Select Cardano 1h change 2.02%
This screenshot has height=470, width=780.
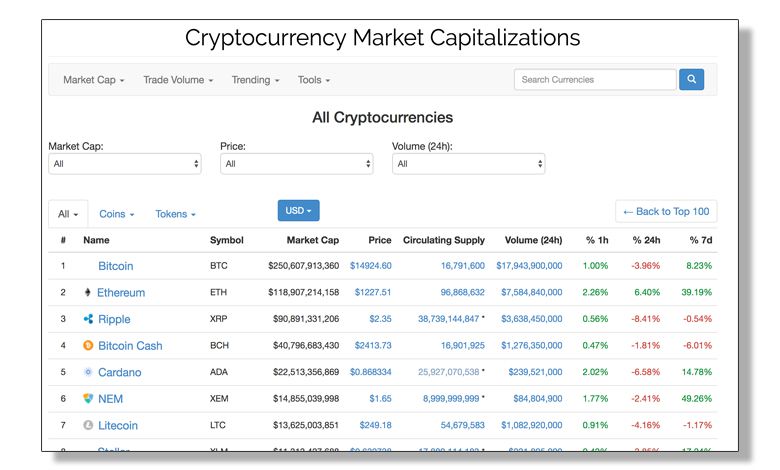[x=595, y=372]
